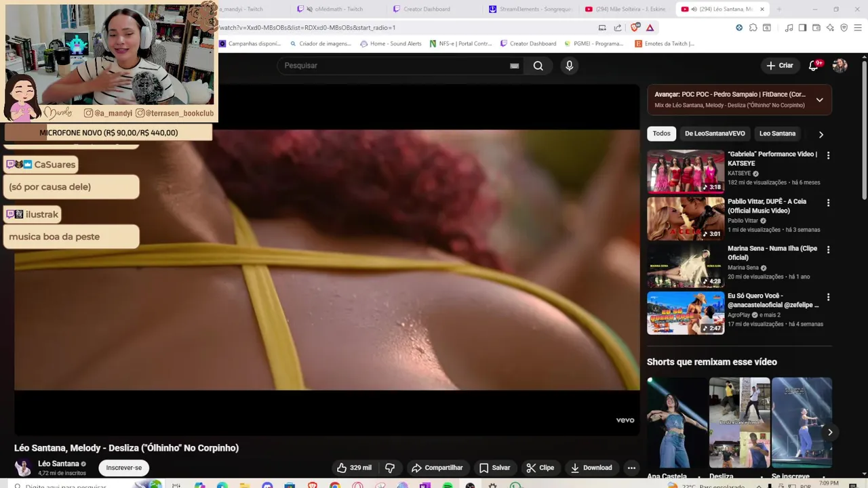The width and height of the screenshot is (868, 488).
Task: Open Pabllo Vittar A Ceia thumbnail
Action: click(686, 218)
